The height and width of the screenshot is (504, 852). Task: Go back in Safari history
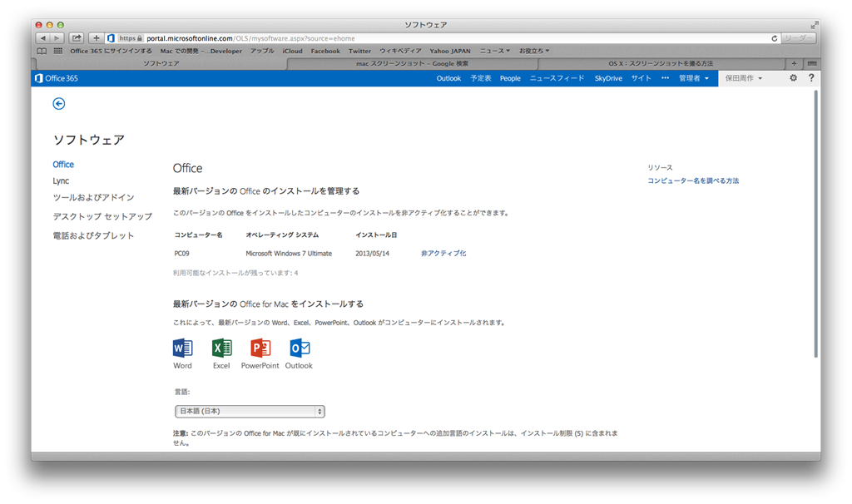click(x=43, y=38)
